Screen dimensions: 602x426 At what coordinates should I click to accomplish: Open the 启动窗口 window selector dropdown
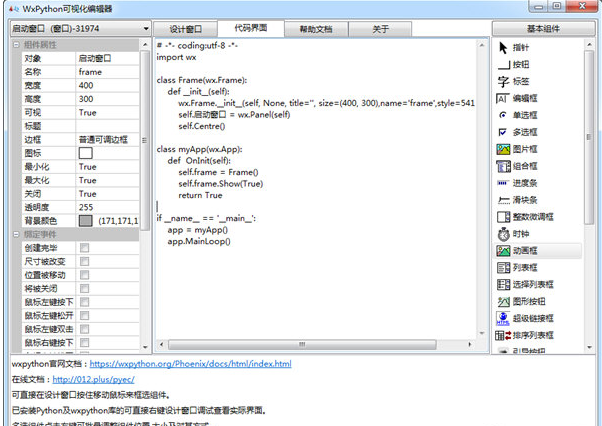[144, 29]
